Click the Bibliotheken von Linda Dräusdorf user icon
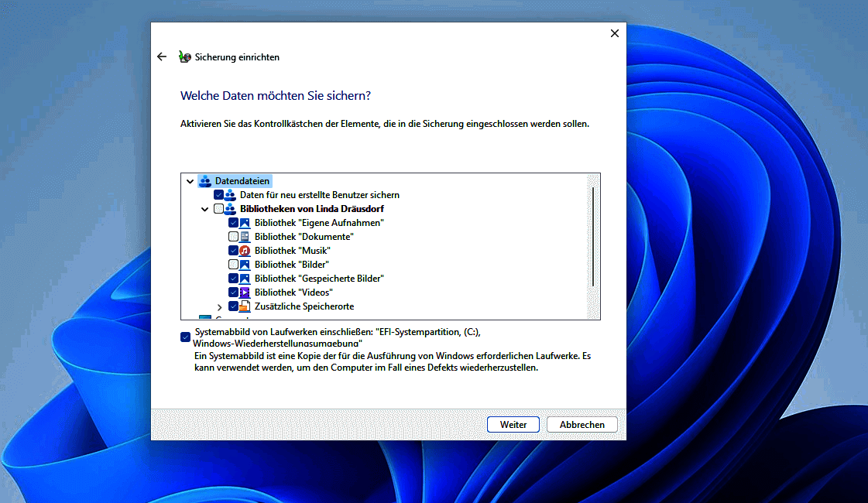 pos(230,209)
